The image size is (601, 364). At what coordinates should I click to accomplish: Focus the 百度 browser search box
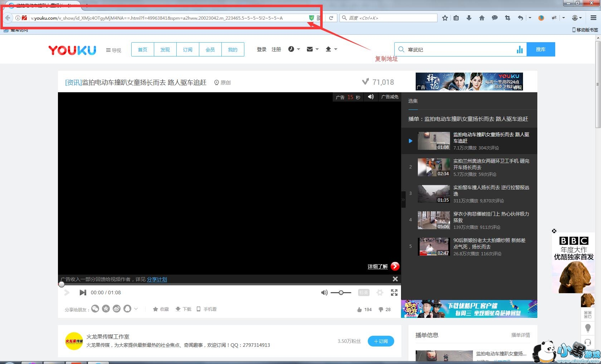point(388,18)
